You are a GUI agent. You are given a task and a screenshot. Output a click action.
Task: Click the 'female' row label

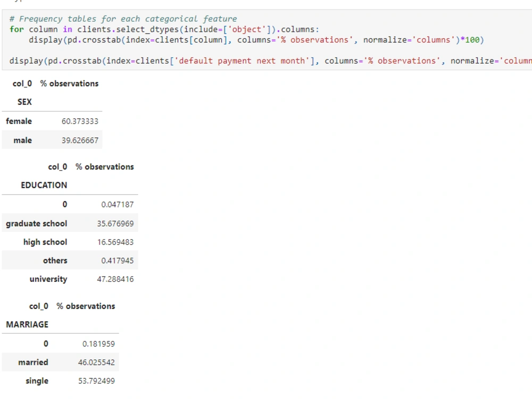click(x=19, y=121)
